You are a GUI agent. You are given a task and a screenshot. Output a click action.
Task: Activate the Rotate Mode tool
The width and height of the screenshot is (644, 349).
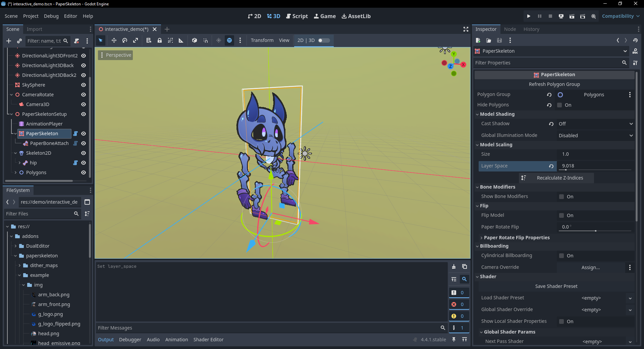click(125, 40)
